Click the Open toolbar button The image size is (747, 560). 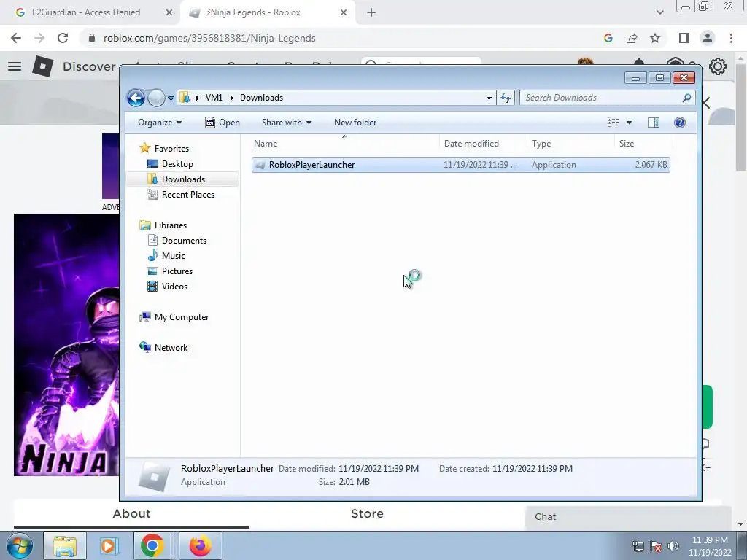pos(222,122)
